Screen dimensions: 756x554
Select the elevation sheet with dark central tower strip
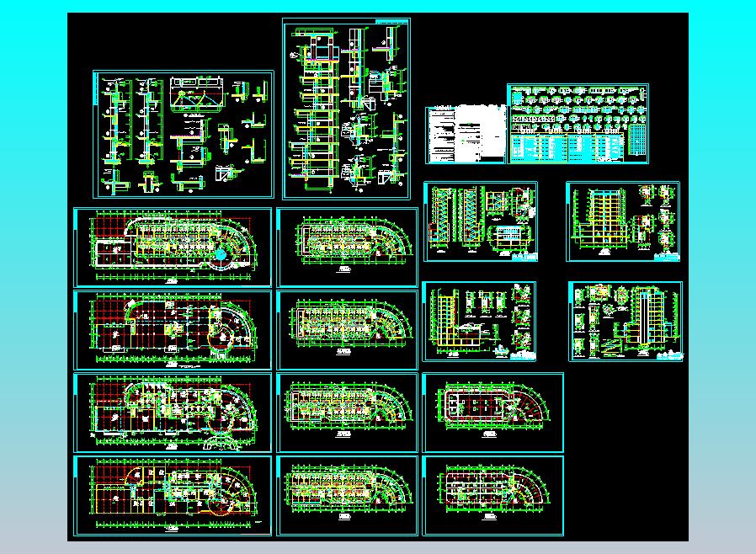(x=626, y=322)
